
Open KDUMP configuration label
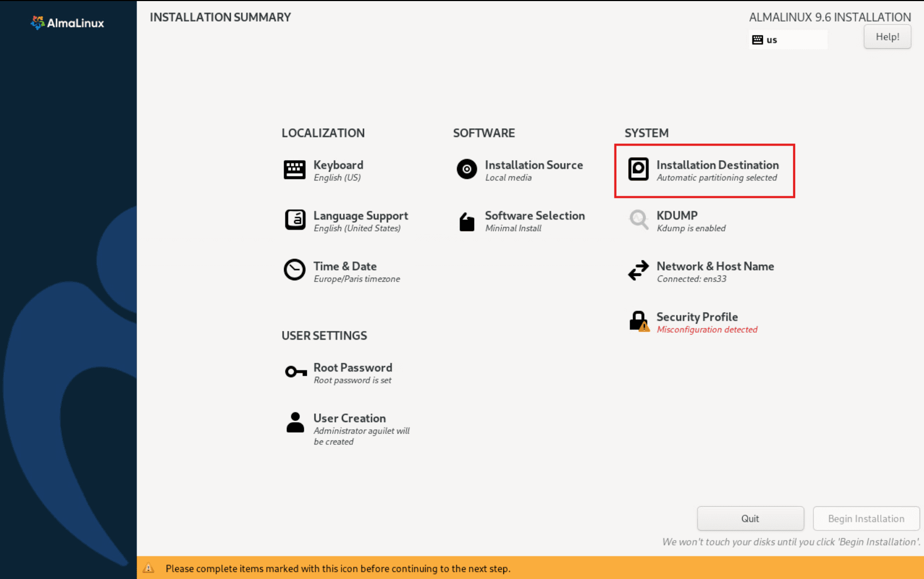677,216
